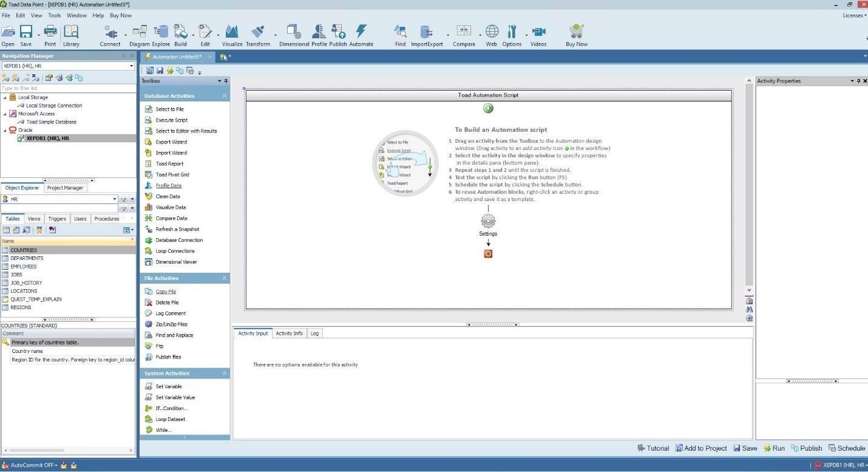This screenshot has width=868, height=472.
Task: Collapse the Database Activities section
Action: coord(225,96)
